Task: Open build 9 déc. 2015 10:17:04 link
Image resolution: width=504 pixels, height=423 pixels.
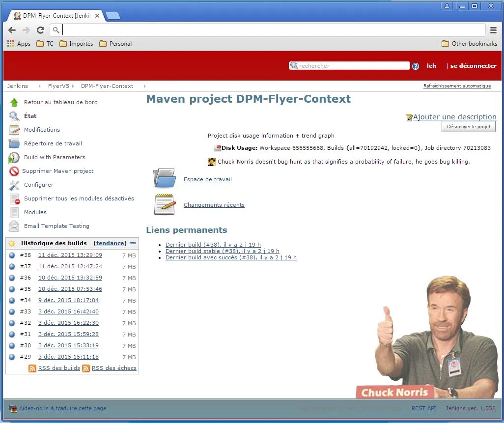Action: coord(68,300)
